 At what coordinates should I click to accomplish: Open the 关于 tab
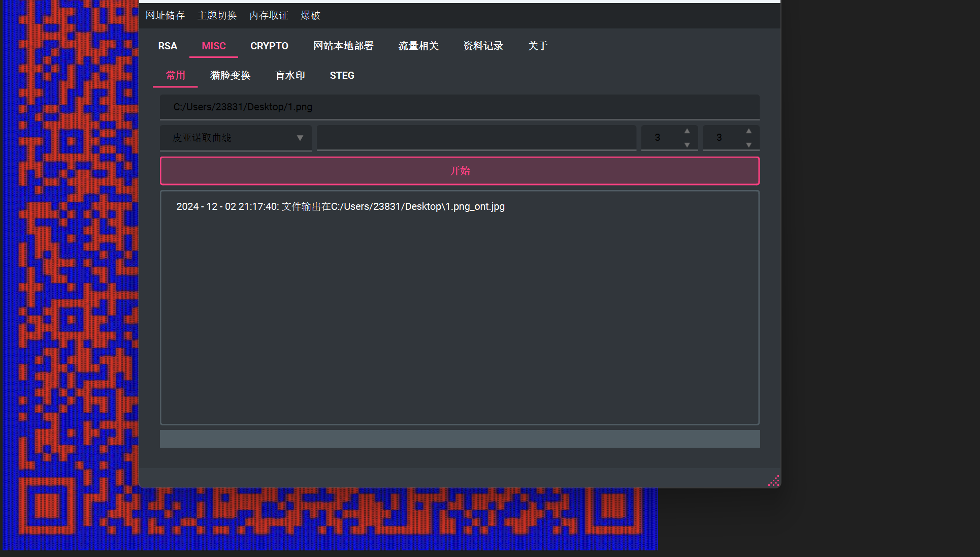(538, 46)
